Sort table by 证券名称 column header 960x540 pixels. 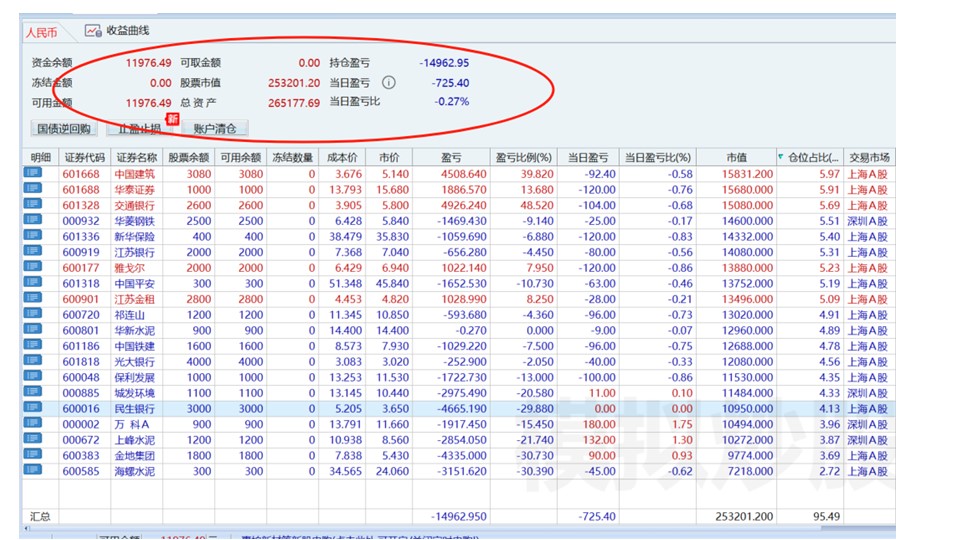click(x=137, y=157)
